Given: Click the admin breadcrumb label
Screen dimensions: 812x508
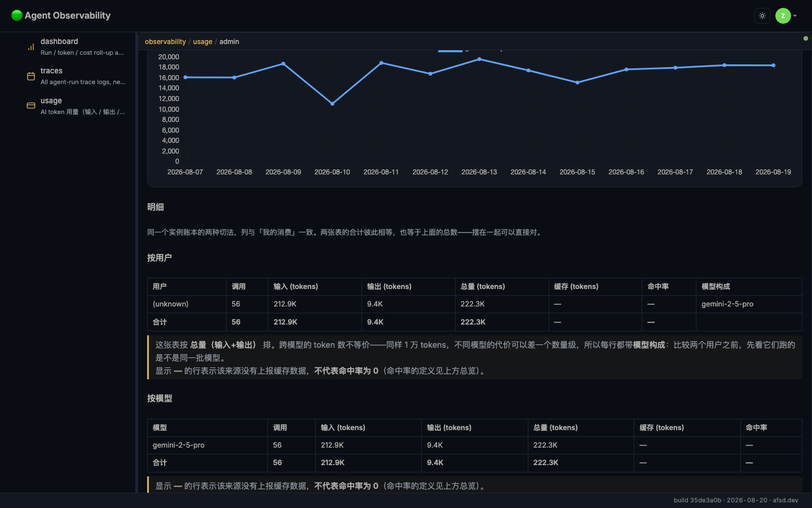Looking at the screenshot, I should pyautogui.click(x=229, y=42).
